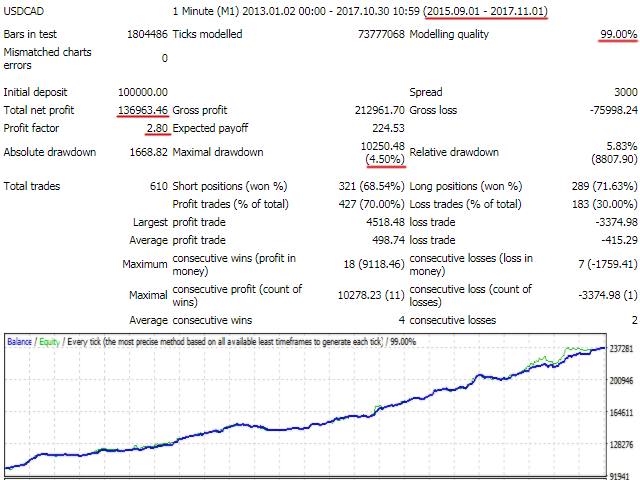Viewport: 640px width, 480px height.
Task: Click the Profit factor value 2.80
Action: pos(158,128)
